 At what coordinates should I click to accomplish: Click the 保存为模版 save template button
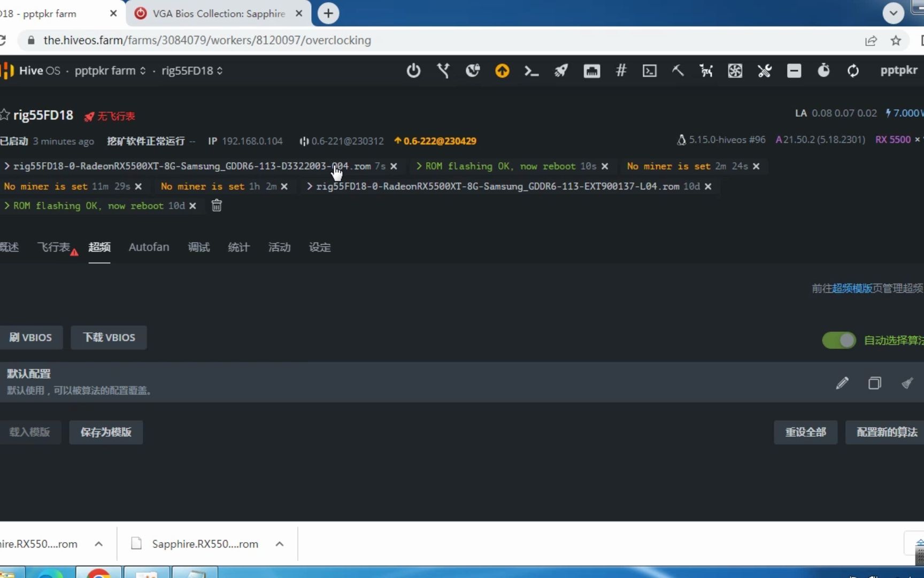tap(106, 432)
